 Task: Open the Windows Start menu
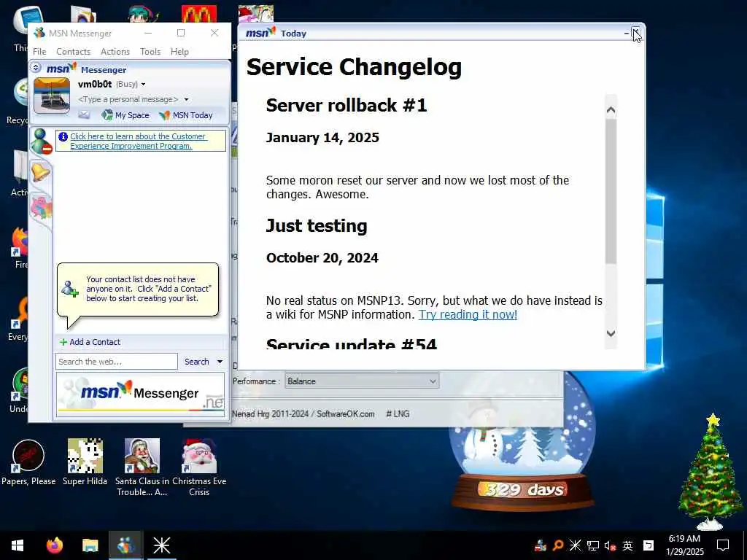click(x=18, y=545)
